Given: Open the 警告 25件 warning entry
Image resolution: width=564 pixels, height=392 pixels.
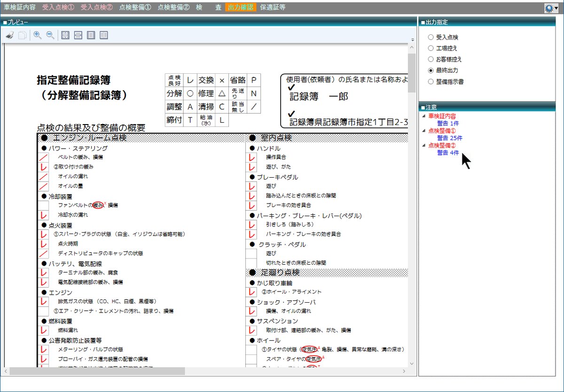Looking at the screenshot, I should click(450, 138).
